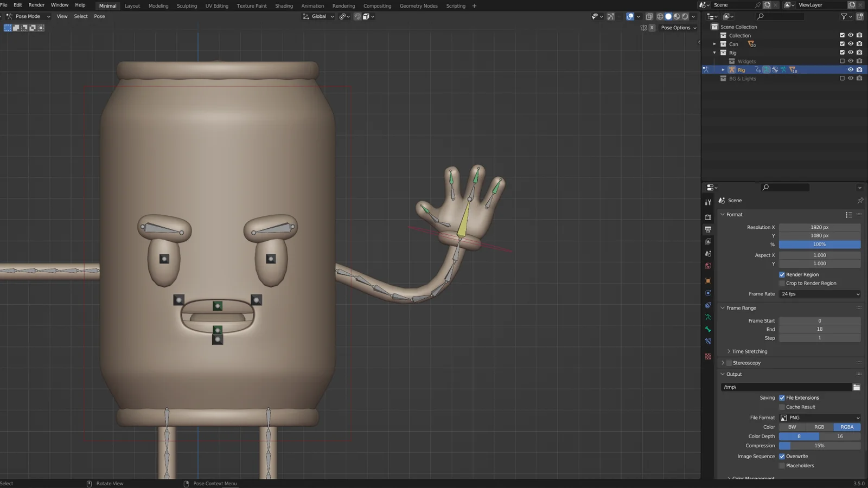Open the Modifier Properties tab
The width and height of the screenshot is (868, 488).
tap(708, 305)
